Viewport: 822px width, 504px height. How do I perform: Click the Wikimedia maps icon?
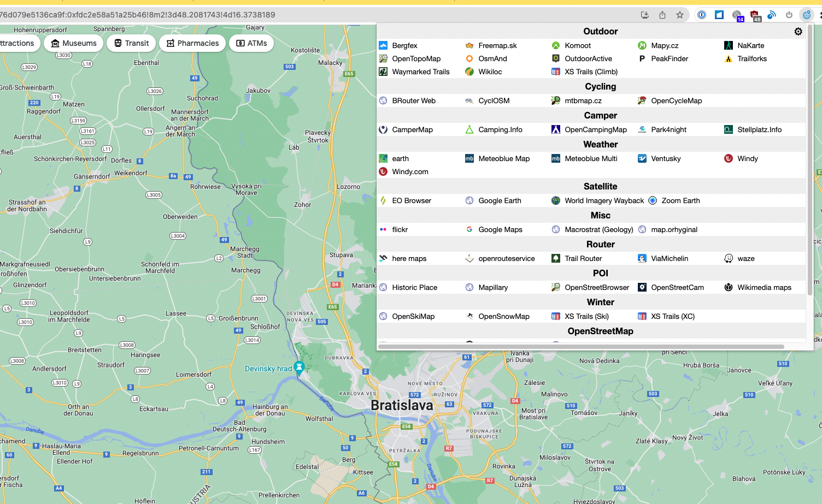729,287
